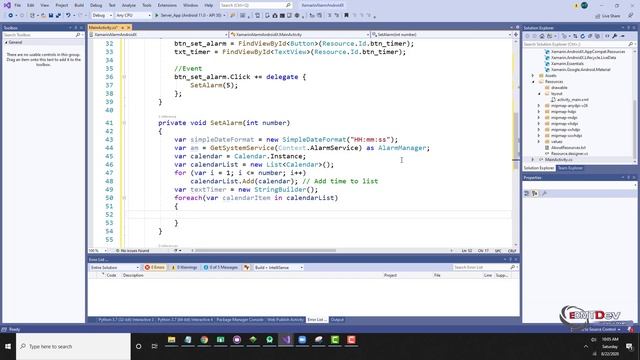640x360 pixels.
Task: Expand the MainActivity.cs node
Action: (533, 160)
